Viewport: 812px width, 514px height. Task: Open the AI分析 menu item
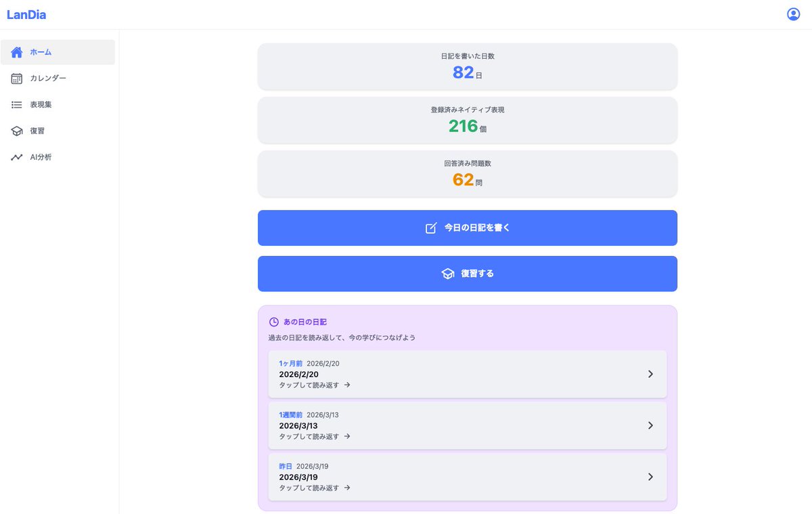point(58,157)
